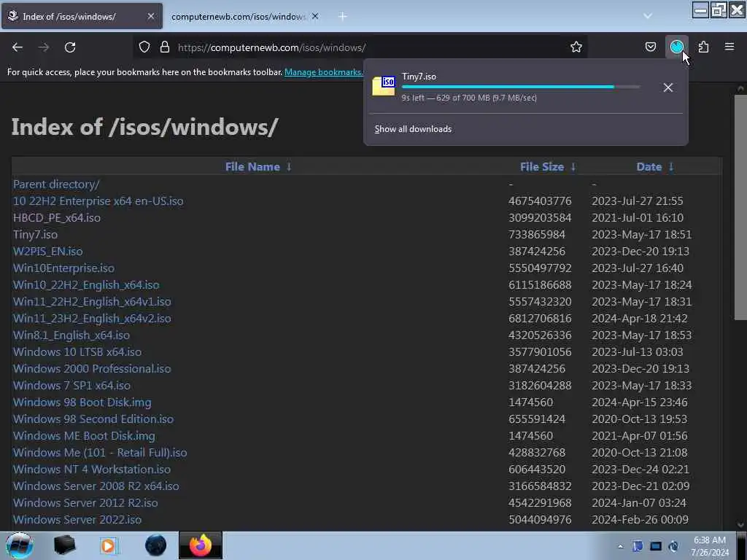747x560 pixels.
Task: Click date 2024-Apr-18 21:42 in the listing
Action: [x=639, y=318]
